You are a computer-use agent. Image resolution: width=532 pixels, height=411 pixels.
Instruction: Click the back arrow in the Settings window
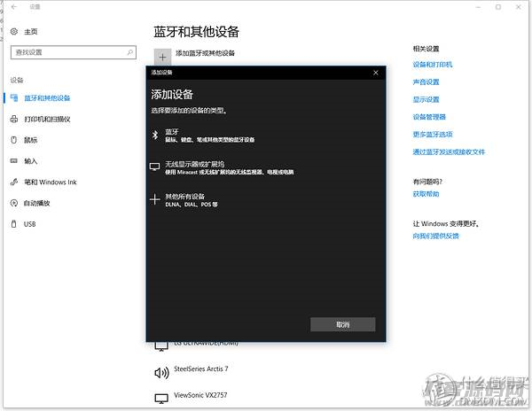click(14, 7)
